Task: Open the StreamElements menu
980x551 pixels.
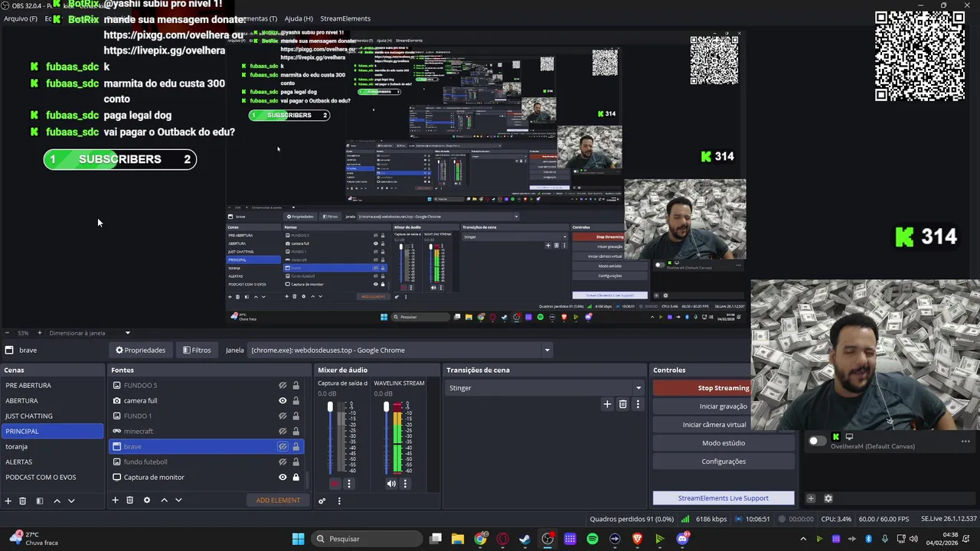Action: point(345,18)
